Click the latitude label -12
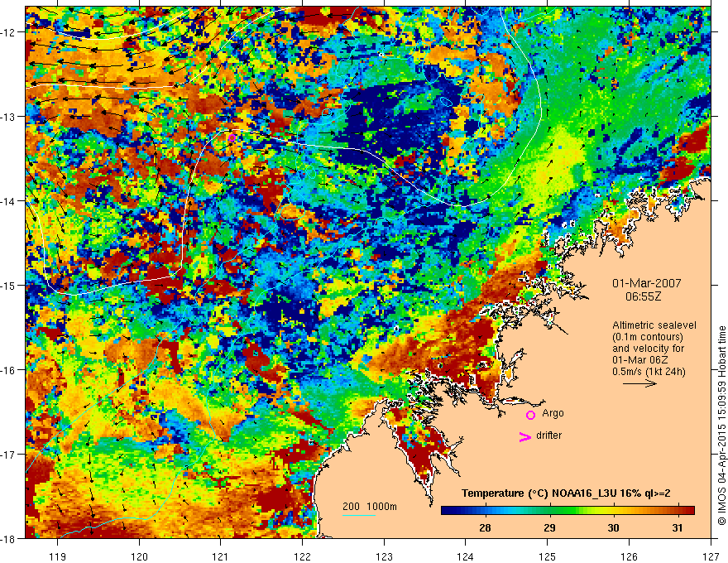The width and height of the screenshot is (728, 563). 9,32
